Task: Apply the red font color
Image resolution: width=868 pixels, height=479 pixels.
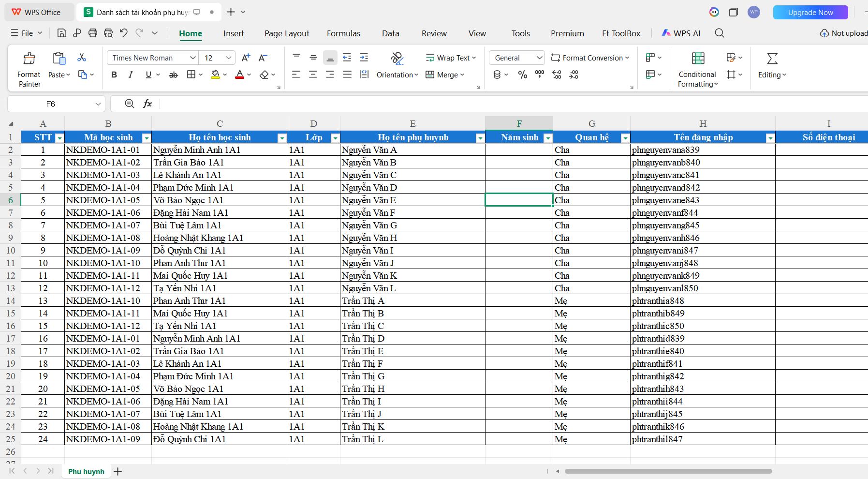Action: 239,75
